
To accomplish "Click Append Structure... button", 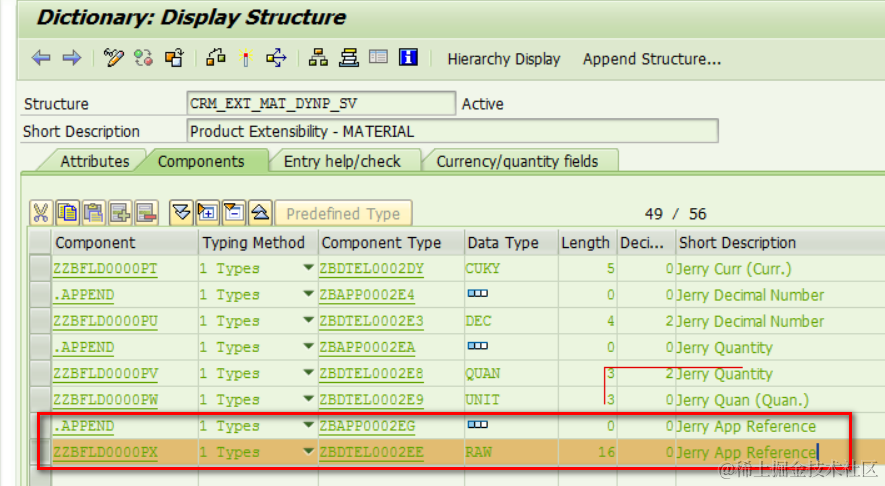I will pyautogui.click(x=652, y=59).
